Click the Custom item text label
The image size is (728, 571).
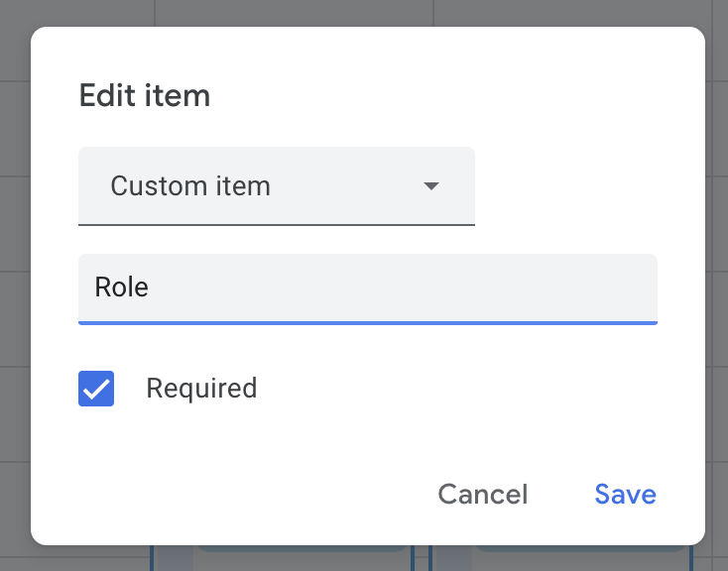190,186
